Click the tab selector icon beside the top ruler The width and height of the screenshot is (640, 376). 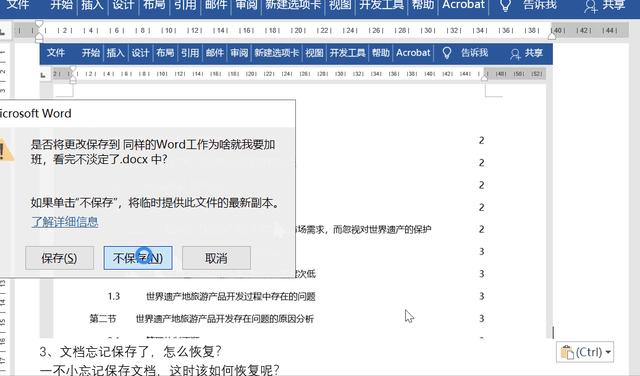[x=2, y=31]
